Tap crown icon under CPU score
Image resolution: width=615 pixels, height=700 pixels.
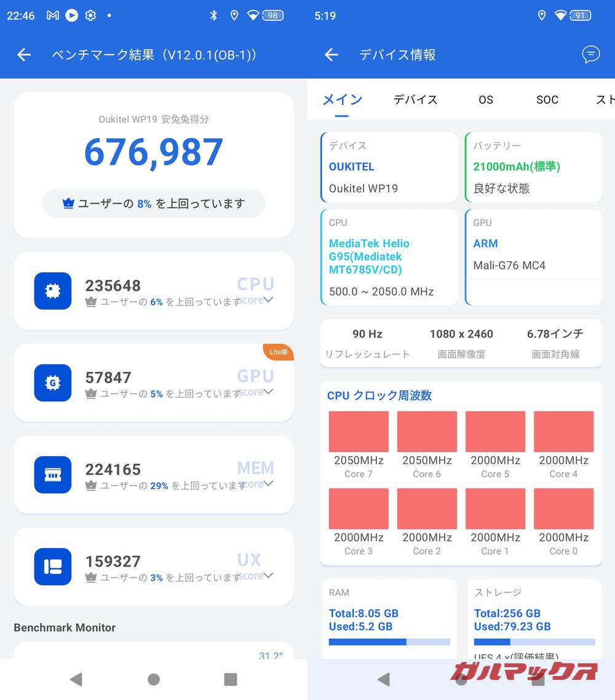90,302
